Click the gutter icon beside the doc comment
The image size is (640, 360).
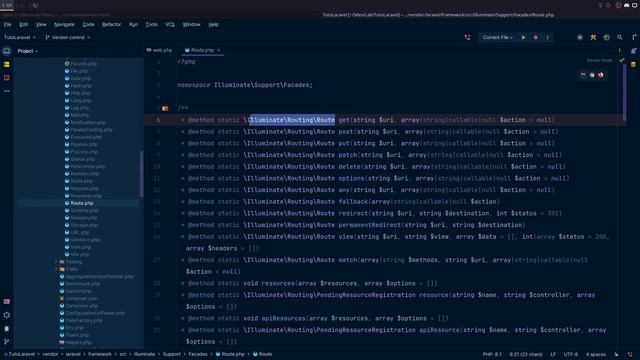[165, 109]
